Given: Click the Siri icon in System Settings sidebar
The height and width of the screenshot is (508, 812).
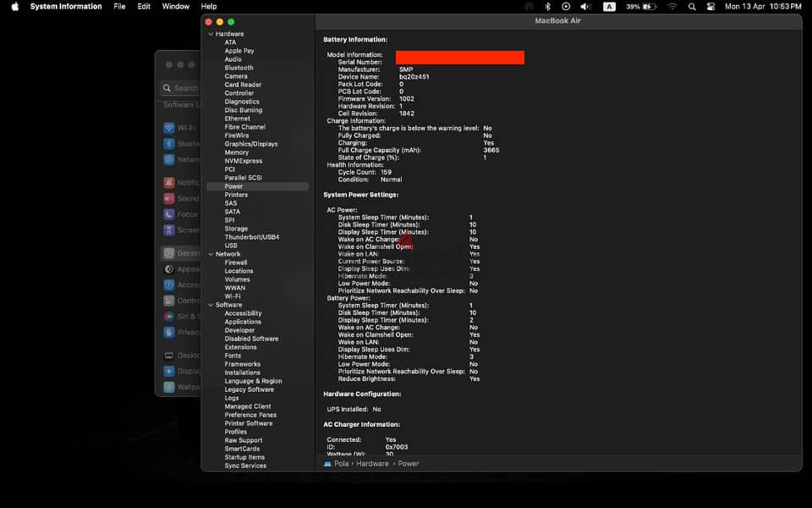Looking at the screenshot, I should [169, 316].
